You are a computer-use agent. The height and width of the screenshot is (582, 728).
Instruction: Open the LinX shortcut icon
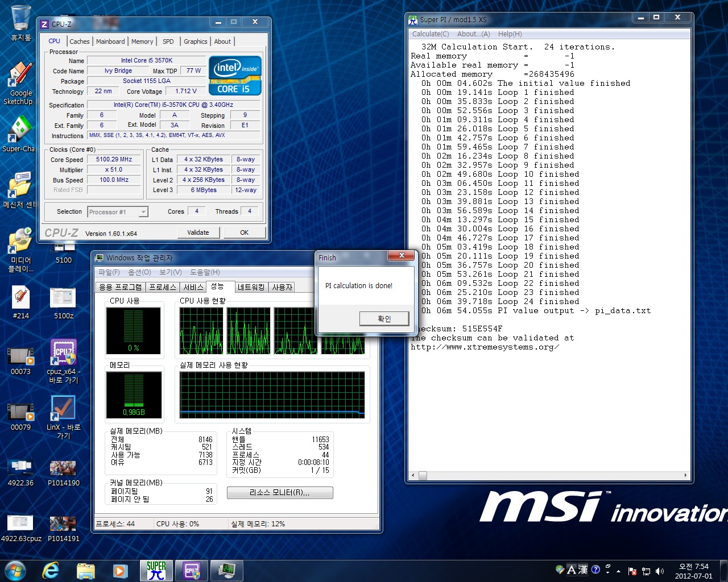[x=63, y=417]
